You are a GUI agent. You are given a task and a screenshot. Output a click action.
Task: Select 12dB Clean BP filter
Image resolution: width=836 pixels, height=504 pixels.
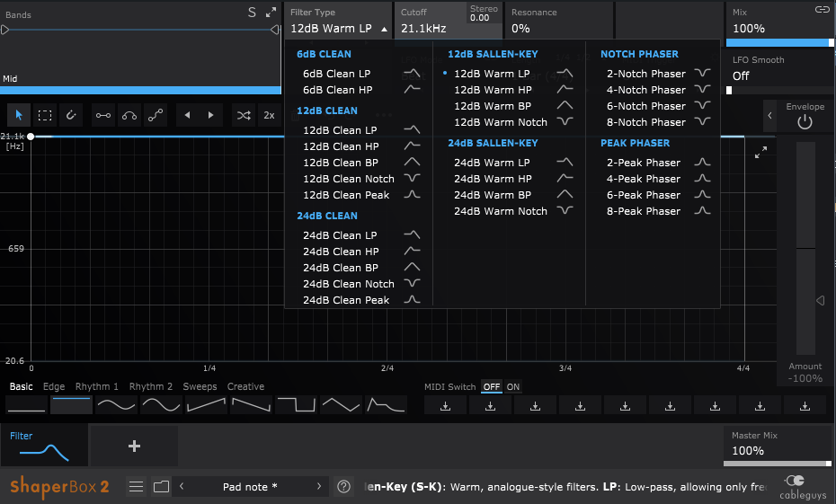pos(360,163)
